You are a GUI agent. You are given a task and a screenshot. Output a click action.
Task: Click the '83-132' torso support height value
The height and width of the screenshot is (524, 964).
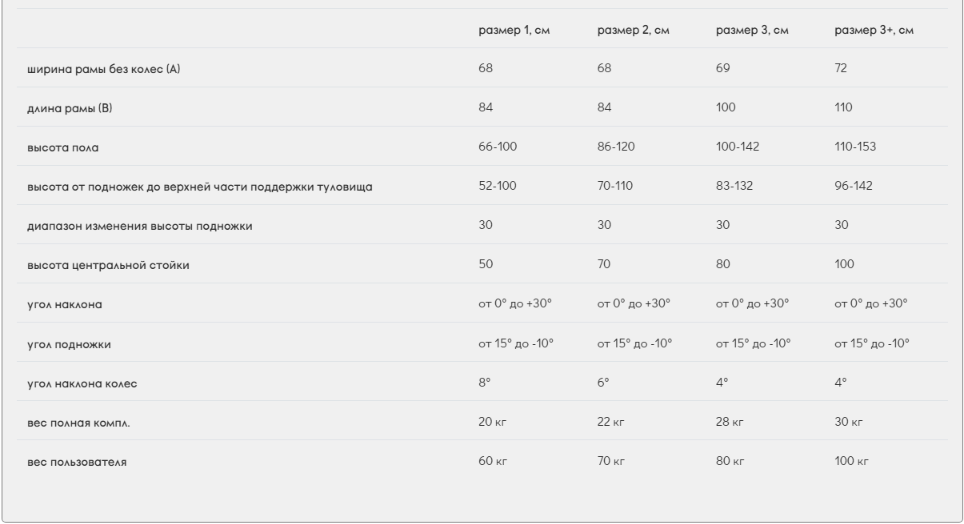735,186
